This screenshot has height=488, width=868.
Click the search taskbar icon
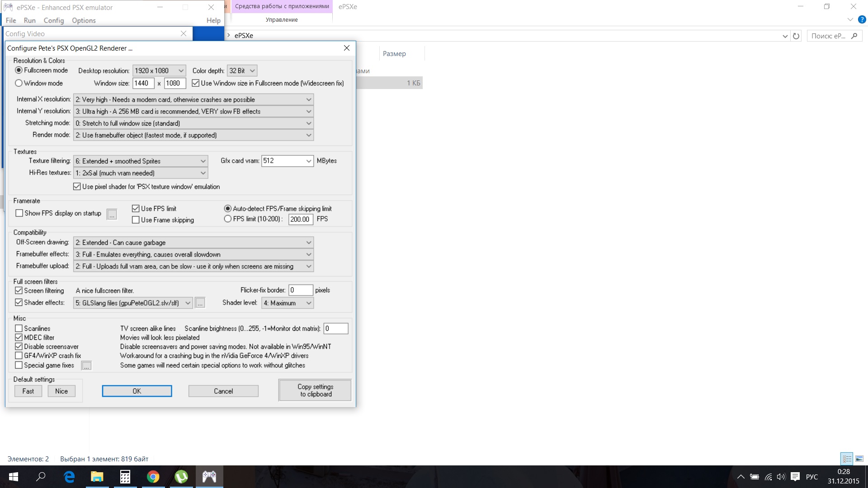tap(41, 477)
